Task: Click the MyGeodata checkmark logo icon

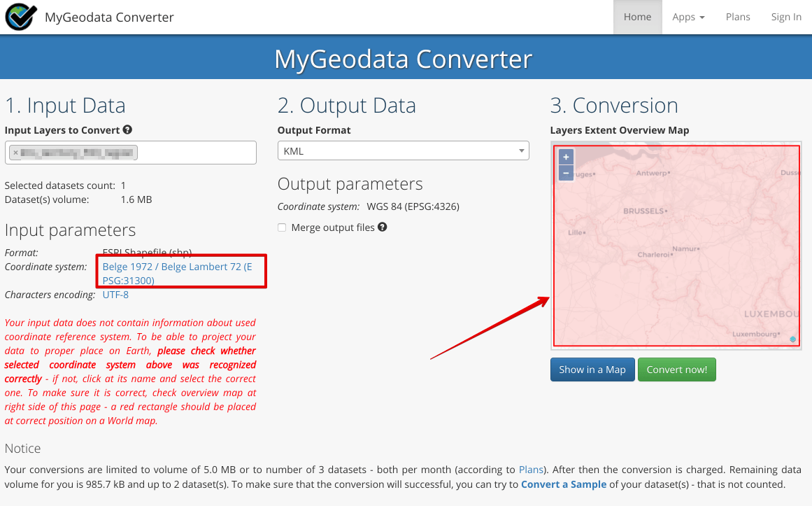Action: click(x=21, y=17)
